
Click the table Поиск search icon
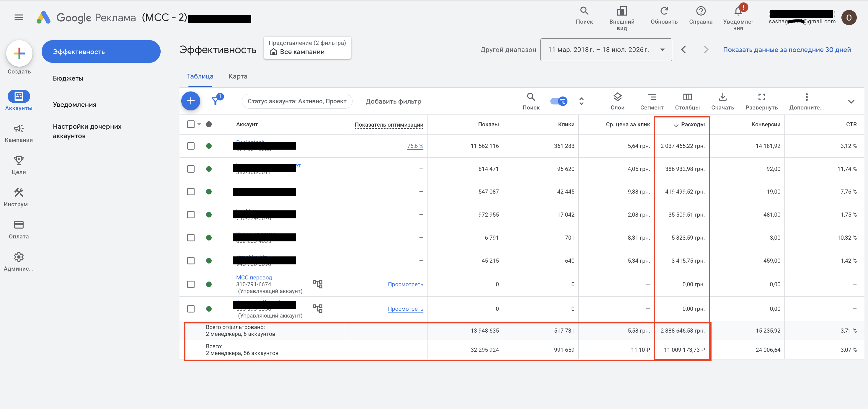point(531,101)
